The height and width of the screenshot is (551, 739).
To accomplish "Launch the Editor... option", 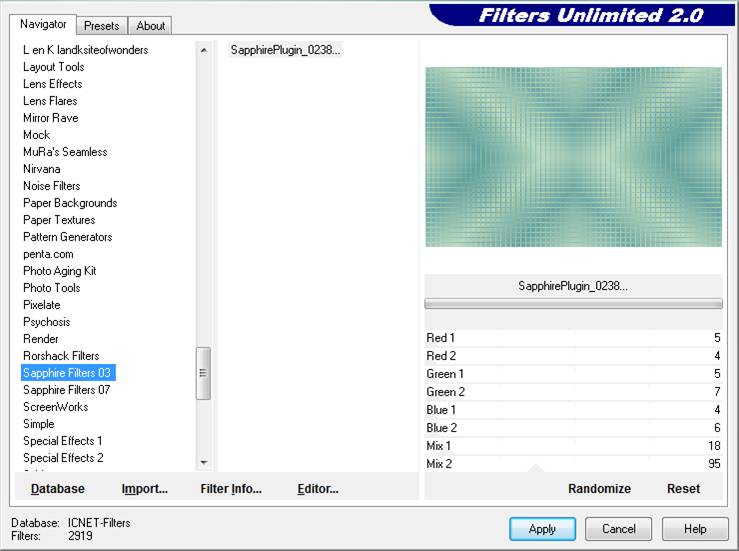I will [318, 489].
